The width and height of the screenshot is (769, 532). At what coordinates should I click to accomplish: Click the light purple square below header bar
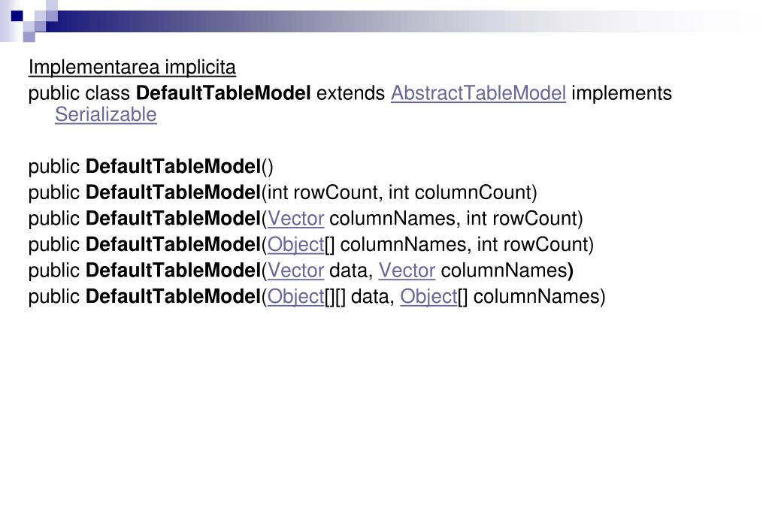click(29, 37)
